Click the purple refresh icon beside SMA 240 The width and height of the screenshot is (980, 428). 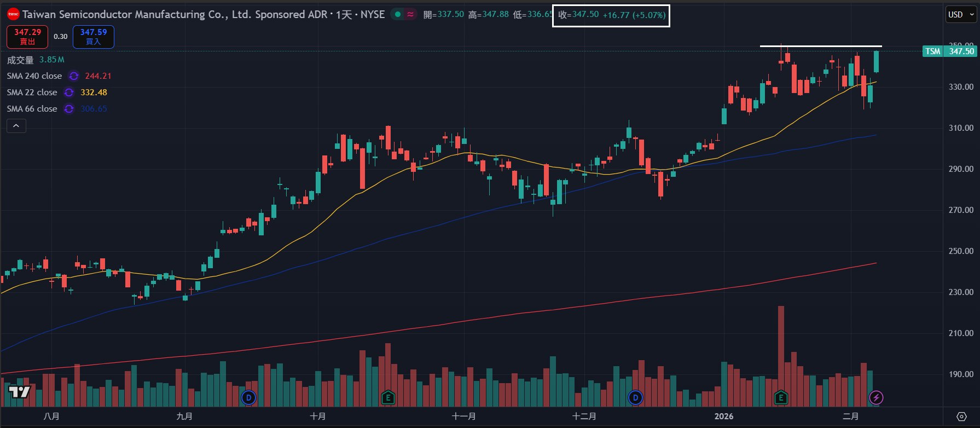pos(74,76)
